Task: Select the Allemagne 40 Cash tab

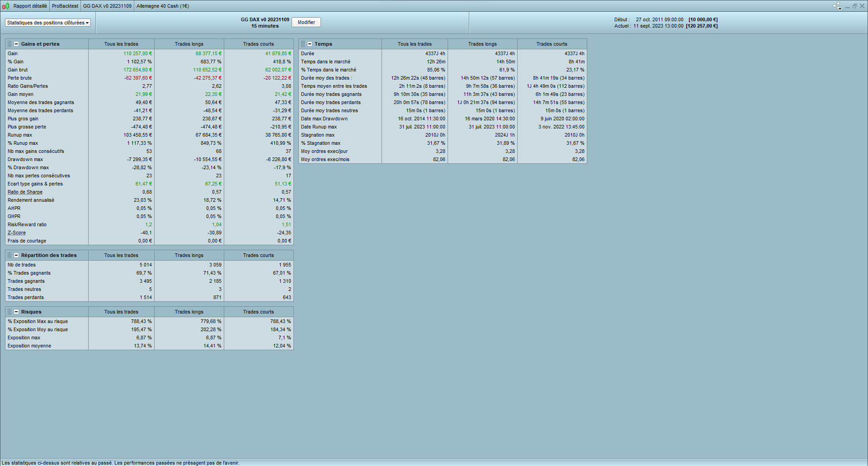Action: (x=163, y=6)
